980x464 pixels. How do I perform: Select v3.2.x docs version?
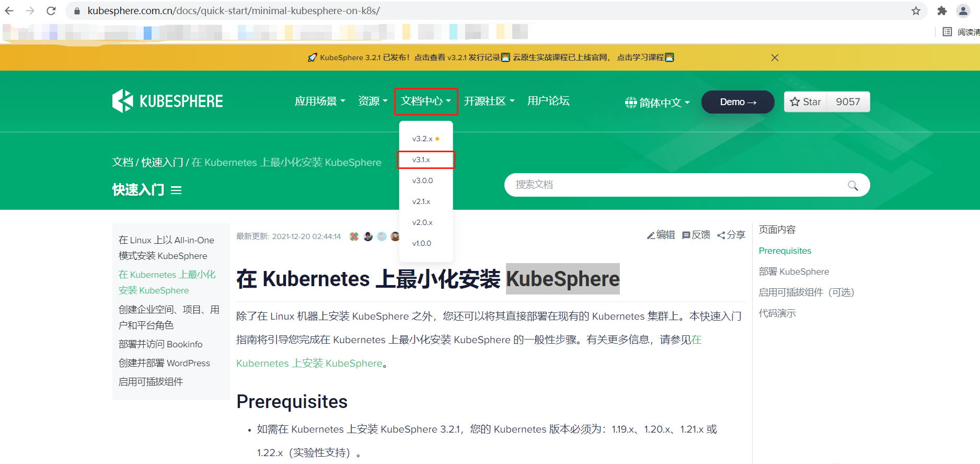(x=426, y=139)
